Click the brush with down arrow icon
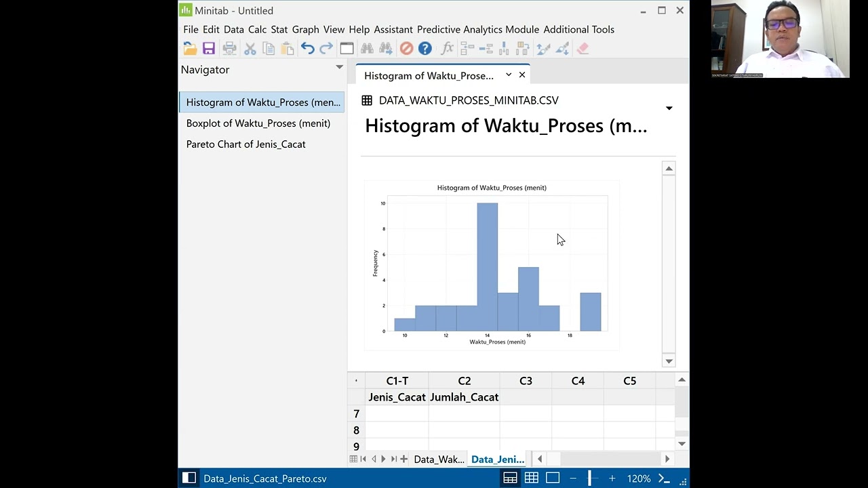The image size is (868, 488). click(562, 49)
